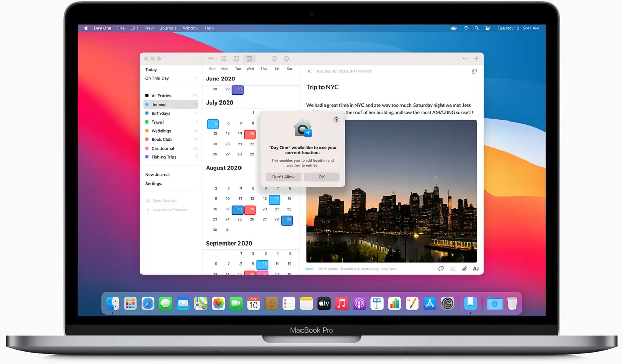
Task: Click the timer icon in the toolbar
Action: (286, 58)
